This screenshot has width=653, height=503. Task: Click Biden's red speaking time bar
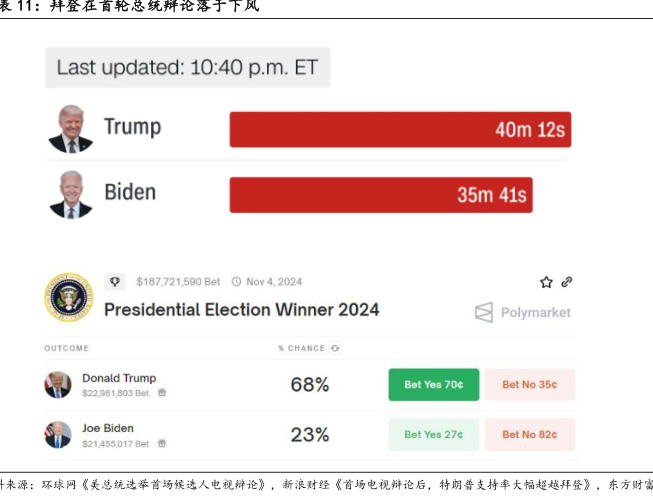pyautogui.click(x=380, y=195)
